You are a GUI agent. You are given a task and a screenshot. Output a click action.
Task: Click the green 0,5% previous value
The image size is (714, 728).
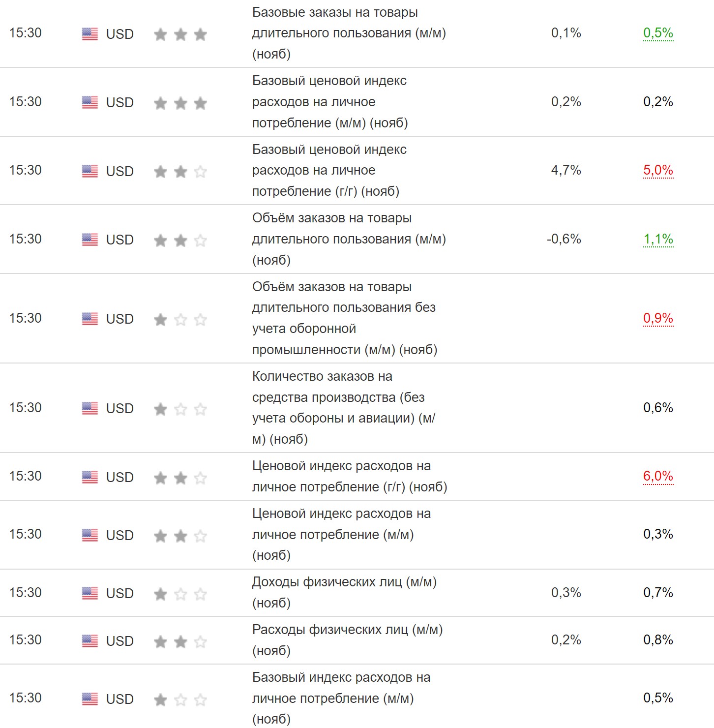[658, 33]
